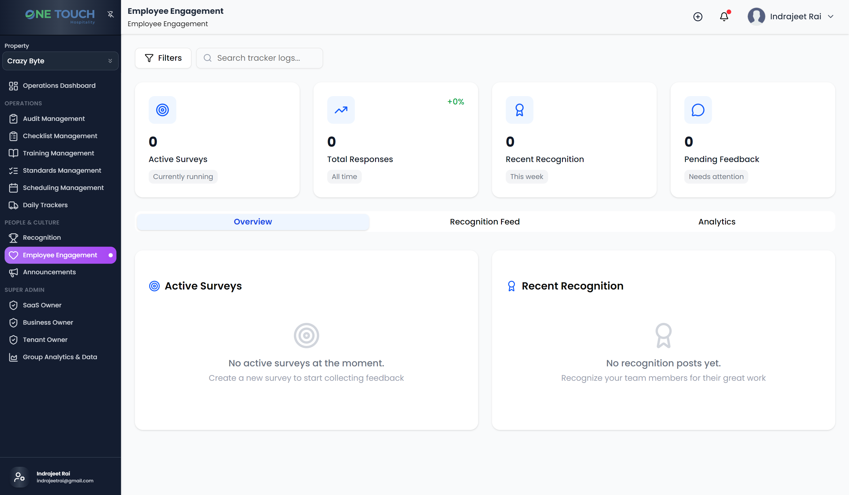Click the create new plus icon
Viewport: 868px width, 495px height.
[698, 16]
